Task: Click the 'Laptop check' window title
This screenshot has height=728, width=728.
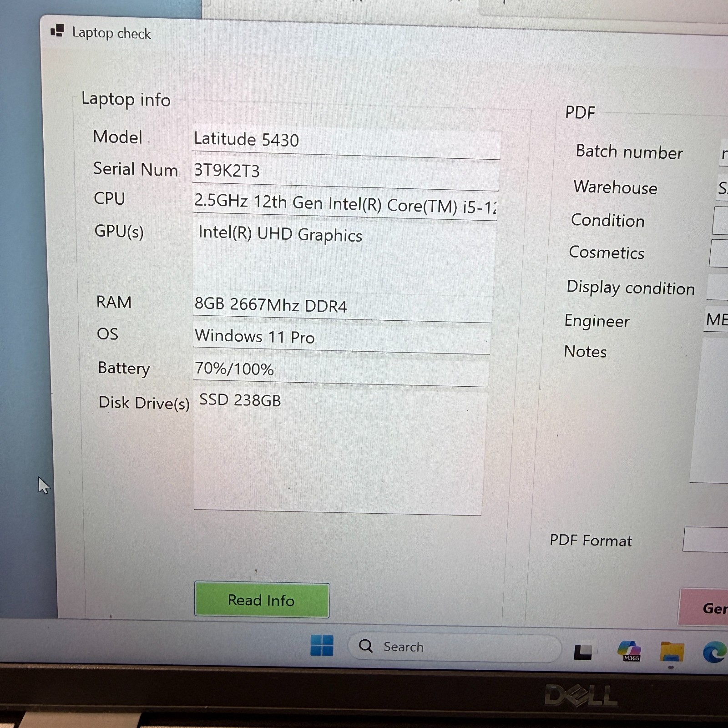Action: point(111,33)
